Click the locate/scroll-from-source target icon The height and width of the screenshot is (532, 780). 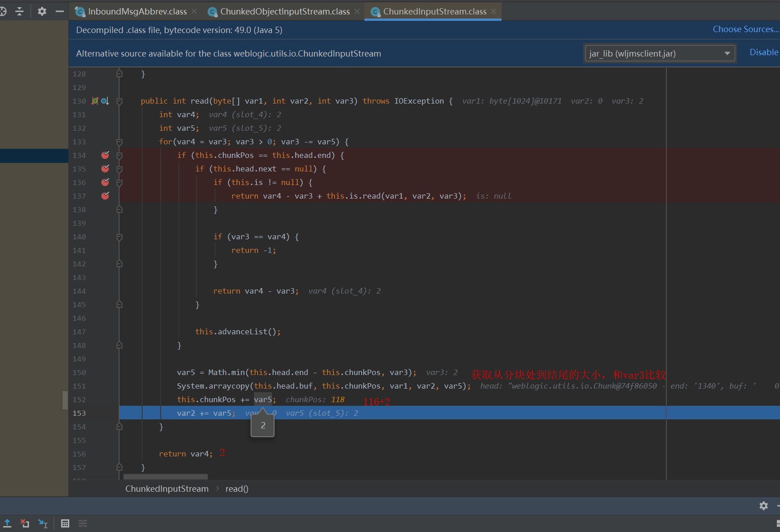[2, 11]
